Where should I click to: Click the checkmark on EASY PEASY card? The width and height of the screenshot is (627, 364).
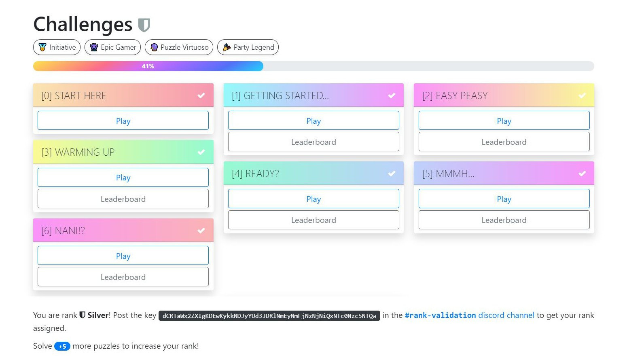click(582, 95)
